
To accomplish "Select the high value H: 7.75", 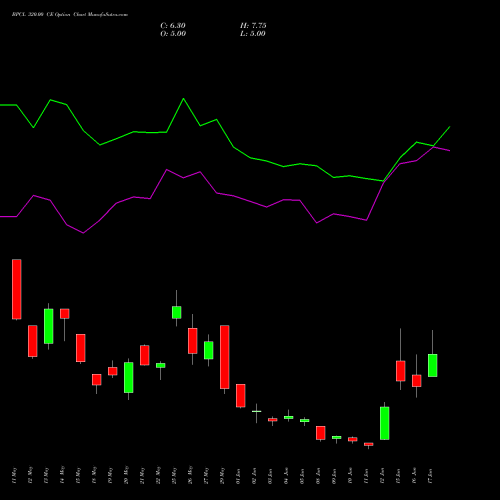I will click(253, 26).
